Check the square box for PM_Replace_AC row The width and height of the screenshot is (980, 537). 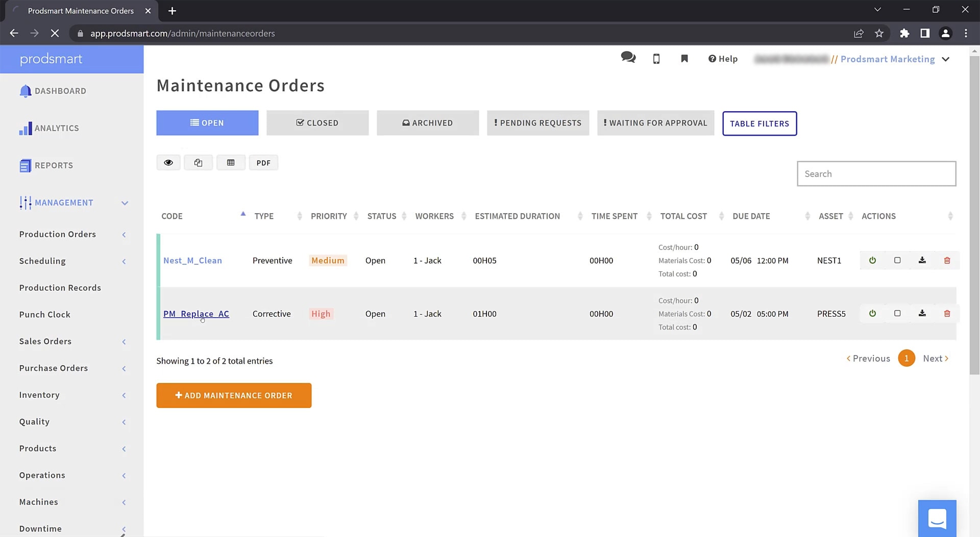pyautogui.click(x=897, y=314)
